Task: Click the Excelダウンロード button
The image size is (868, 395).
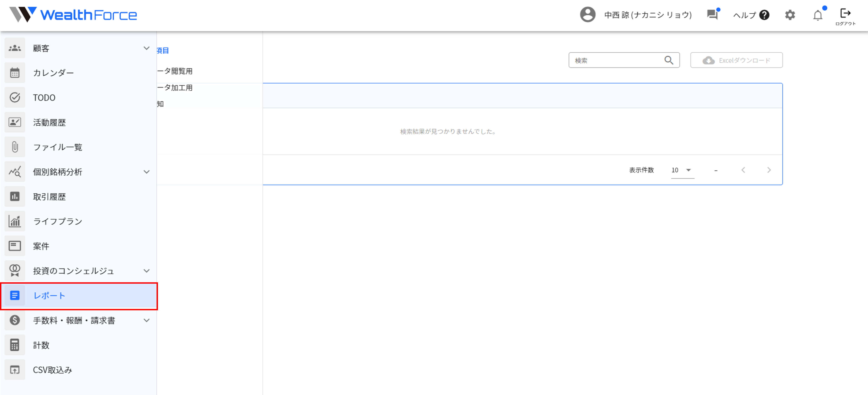Action: (x=736, y=60)
